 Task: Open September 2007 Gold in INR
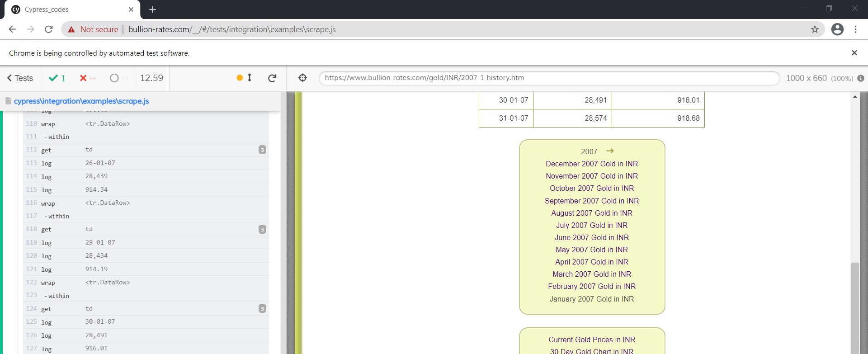coord(592,201)
